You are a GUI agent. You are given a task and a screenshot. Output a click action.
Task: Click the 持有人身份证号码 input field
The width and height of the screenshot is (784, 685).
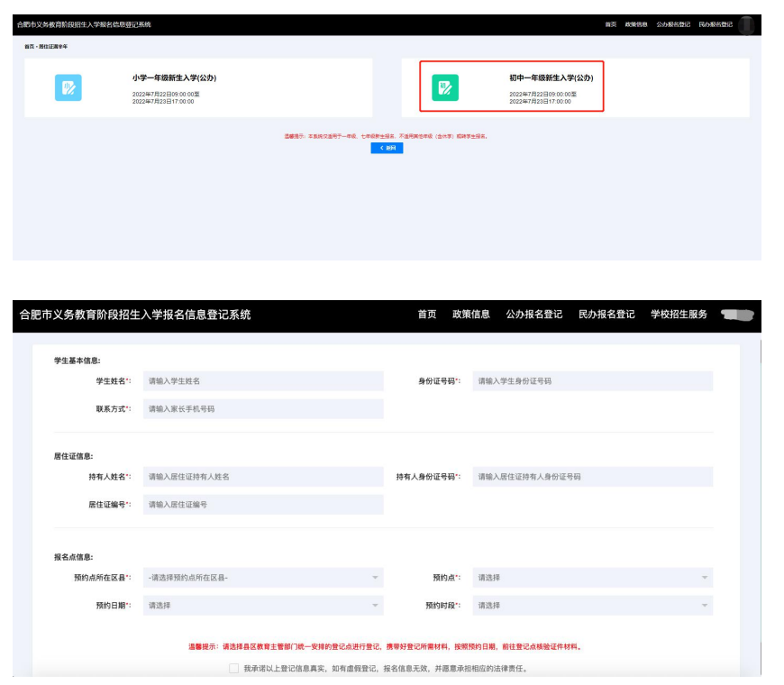592,477
